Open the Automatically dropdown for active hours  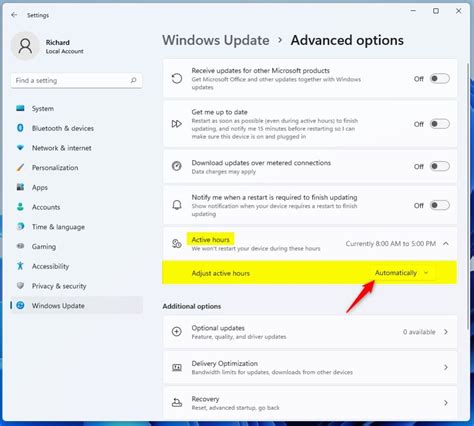402,273
